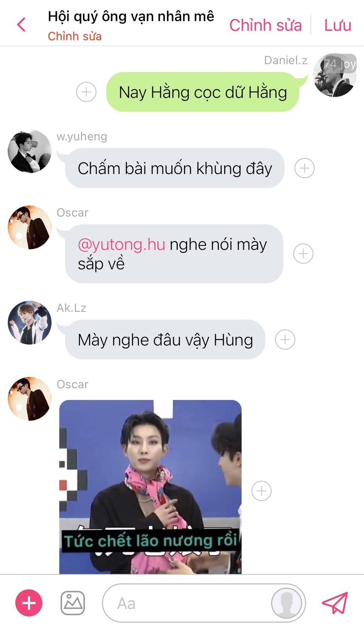Open 'Chỉnh sửa' in the top bar

coord(266,25)
